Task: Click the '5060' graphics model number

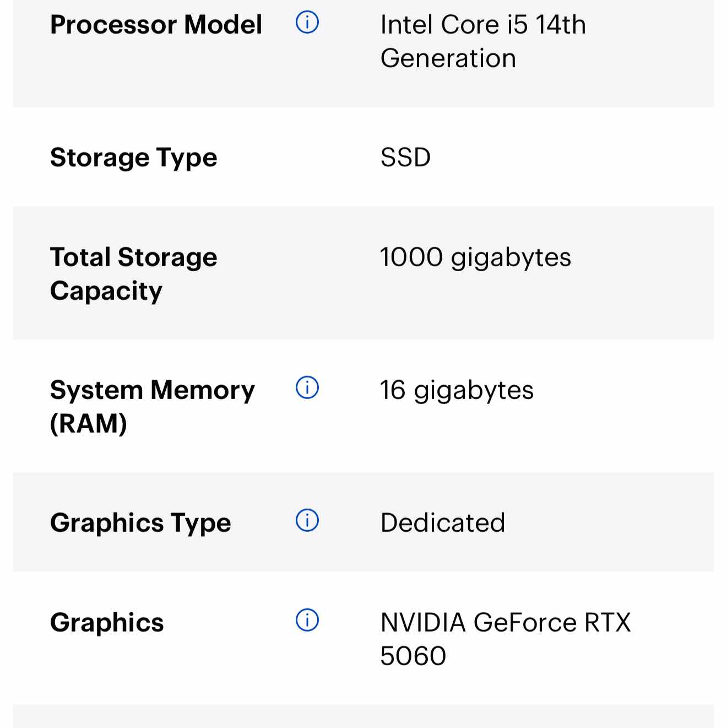Action: (x=413, y=656)
